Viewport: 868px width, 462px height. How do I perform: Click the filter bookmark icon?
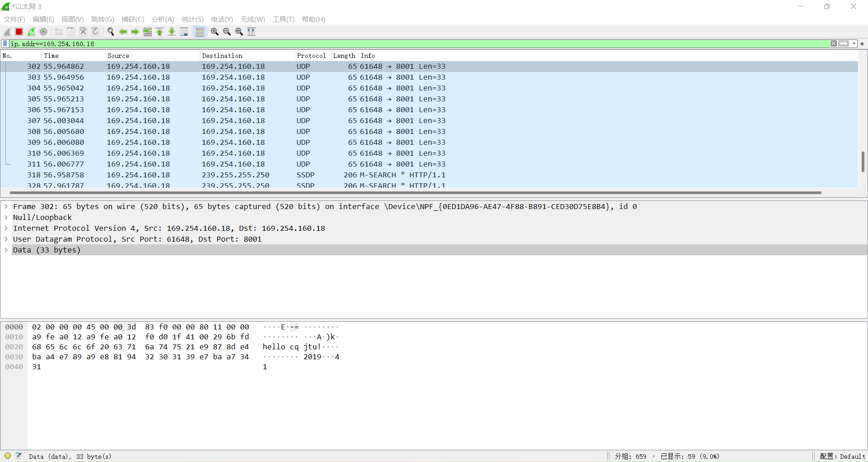[x=5, y=44]
